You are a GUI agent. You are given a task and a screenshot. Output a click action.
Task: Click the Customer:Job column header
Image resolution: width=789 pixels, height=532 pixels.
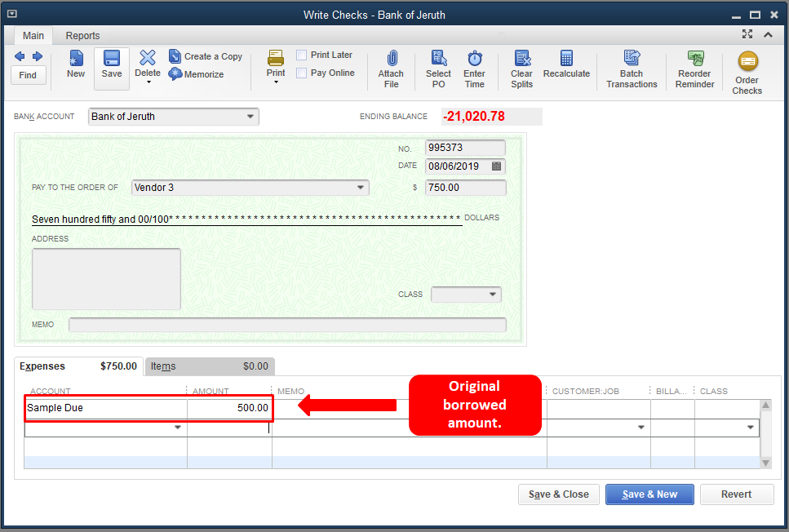click(x=586, y=391)
